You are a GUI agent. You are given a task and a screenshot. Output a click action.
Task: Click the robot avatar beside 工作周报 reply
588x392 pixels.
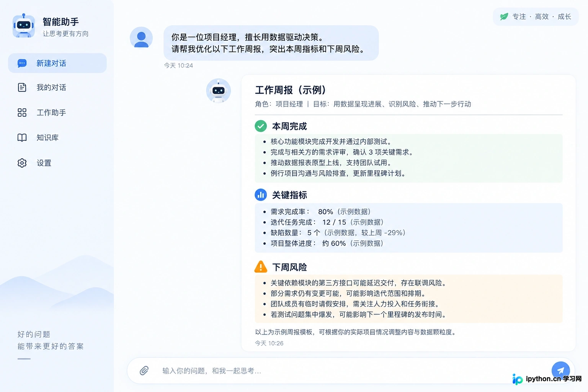(218, 91)
